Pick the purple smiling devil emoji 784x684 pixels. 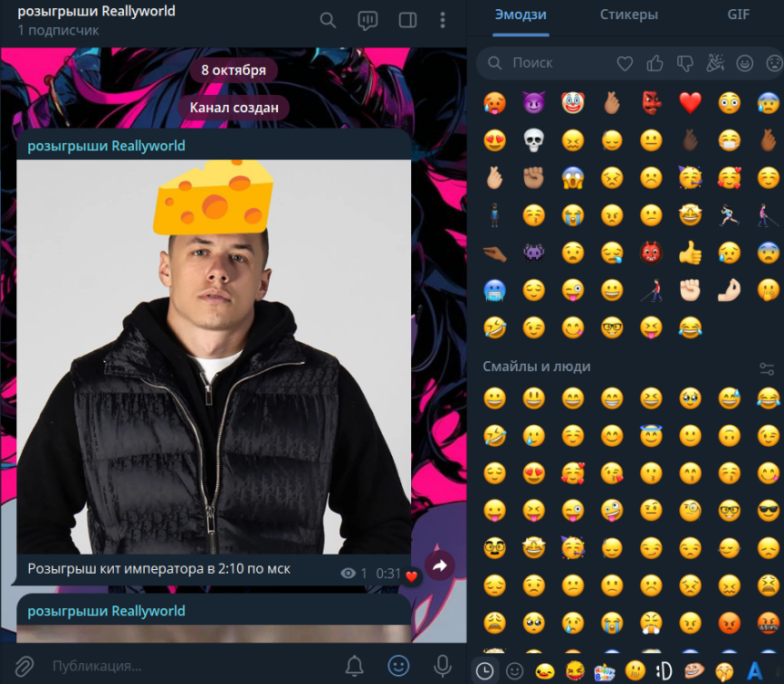[533, 103]
